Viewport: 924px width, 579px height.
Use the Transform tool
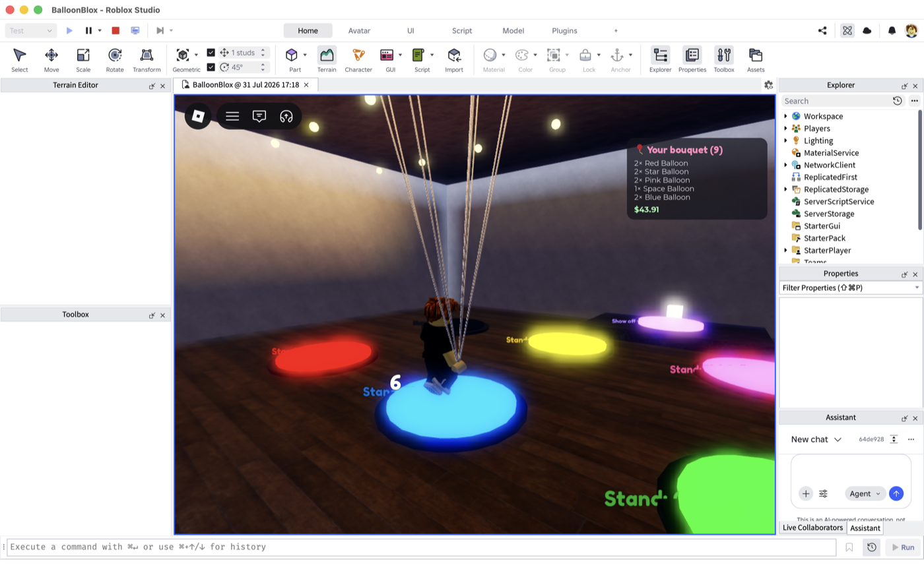coord(147,59)
